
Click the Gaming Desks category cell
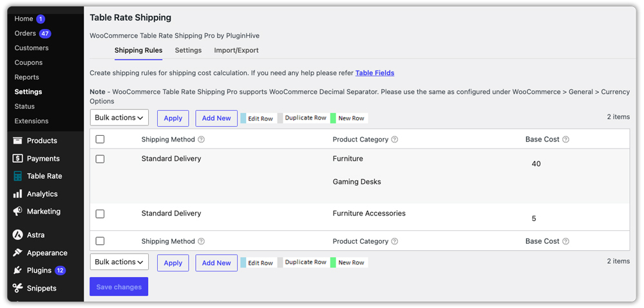(357, 182)
